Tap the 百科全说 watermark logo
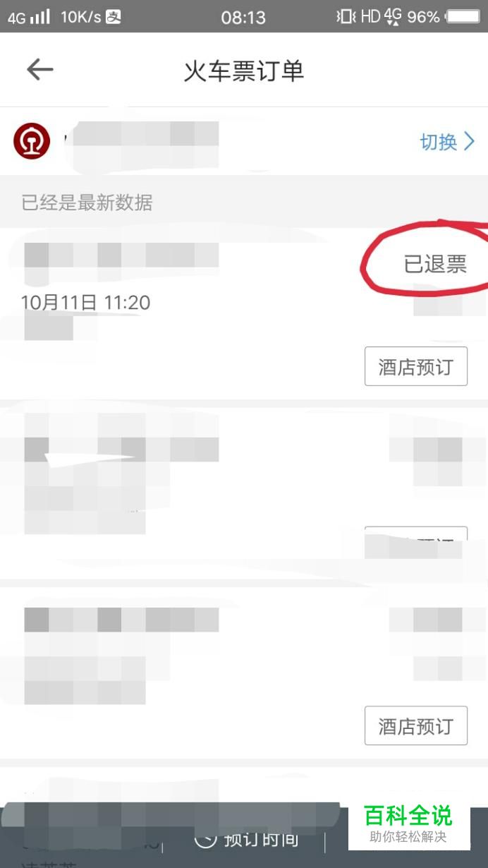 (408, 824)
